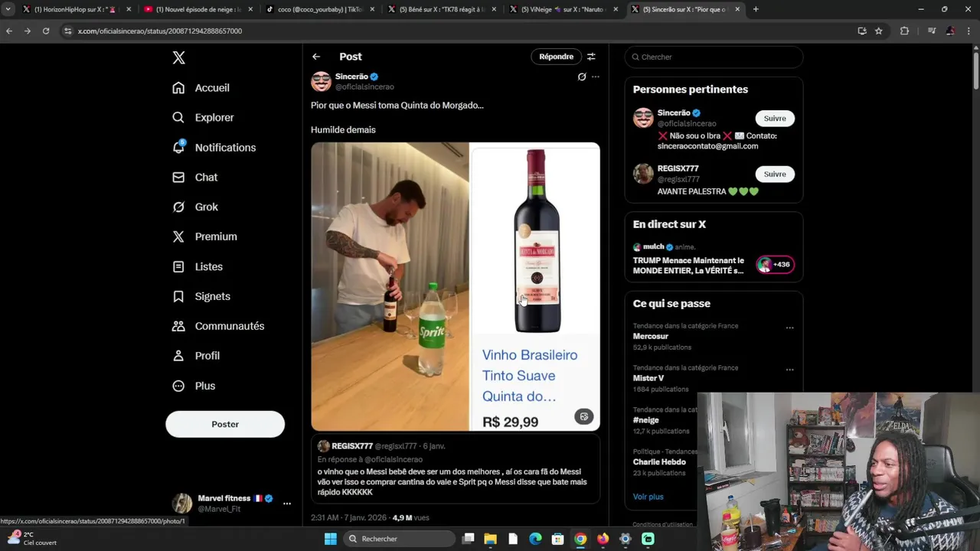Click Voir plus under trends
Viewport: 980px width, 551px height.
(648, 497)
